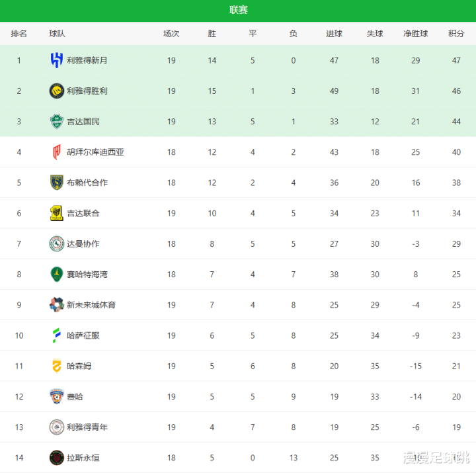Click rank number 10 in the table
Image resolution: width=476 pixels, height=473 pixels.
(19, 335)
